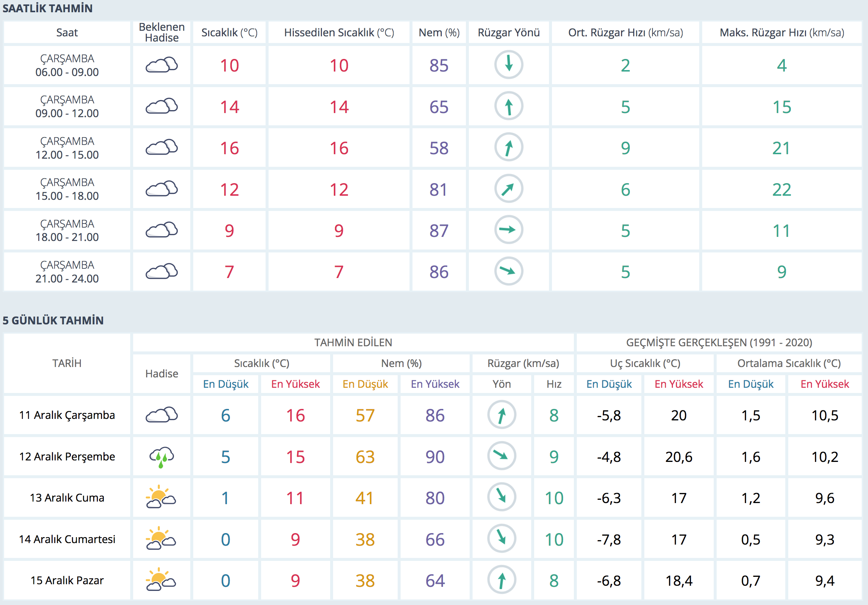Click the GEÇMİŞTE GERÇEKLEŞEN (1991 - 2020) header
The width and height of the screenshot is (868, 605).
coord(719,343)
